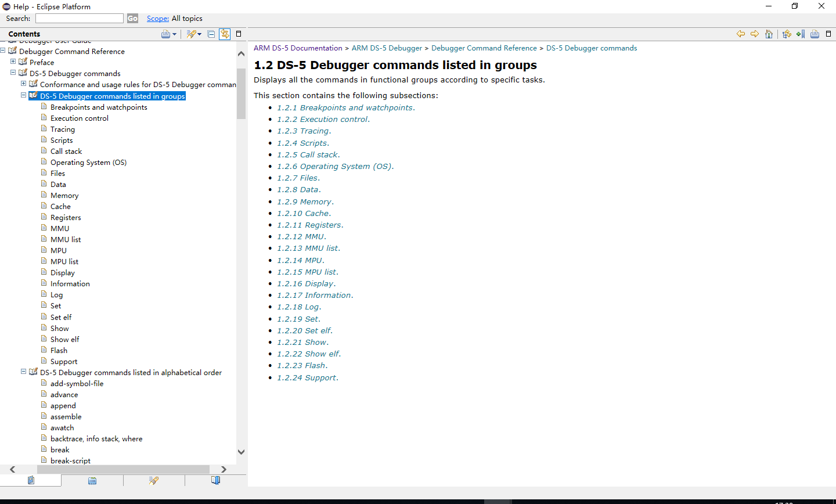The image size is (836, 504).
Task: Click the break command page icon
Action: (44, 449)
